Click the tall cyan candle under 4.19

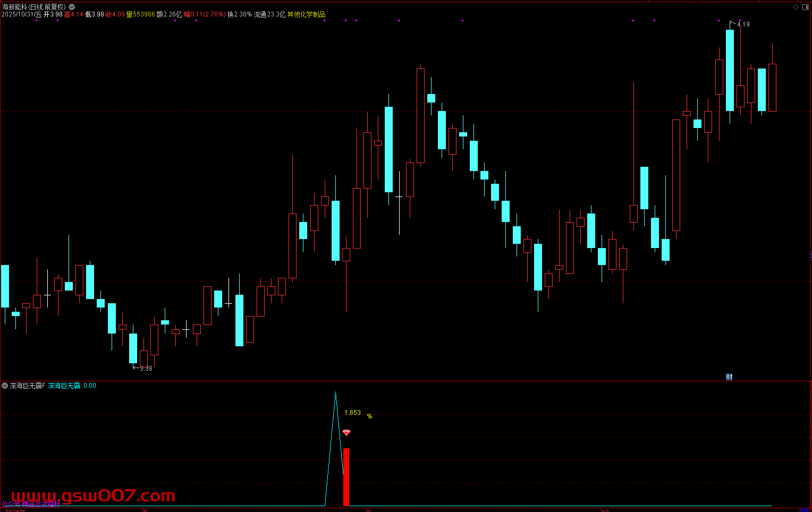[x=730, y=70]
